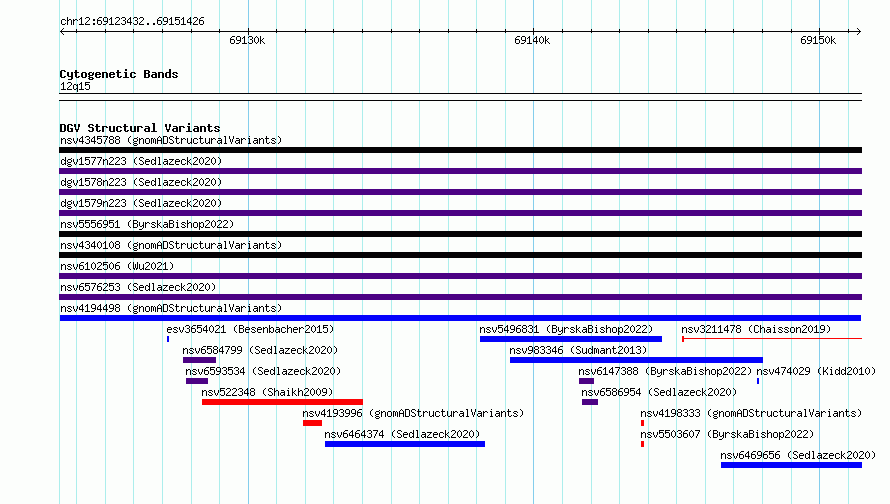The image size is (890, 504).
Task: Select the nsv6586954 Sedlazeck2020 label
Action: [659, 392]
